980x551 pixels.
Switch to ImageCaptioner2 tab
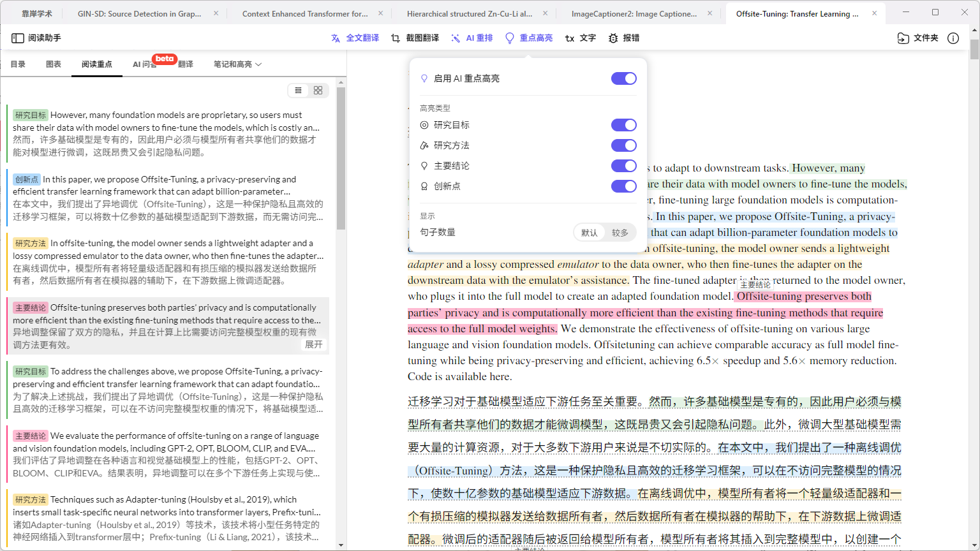(x=634, y=13)
